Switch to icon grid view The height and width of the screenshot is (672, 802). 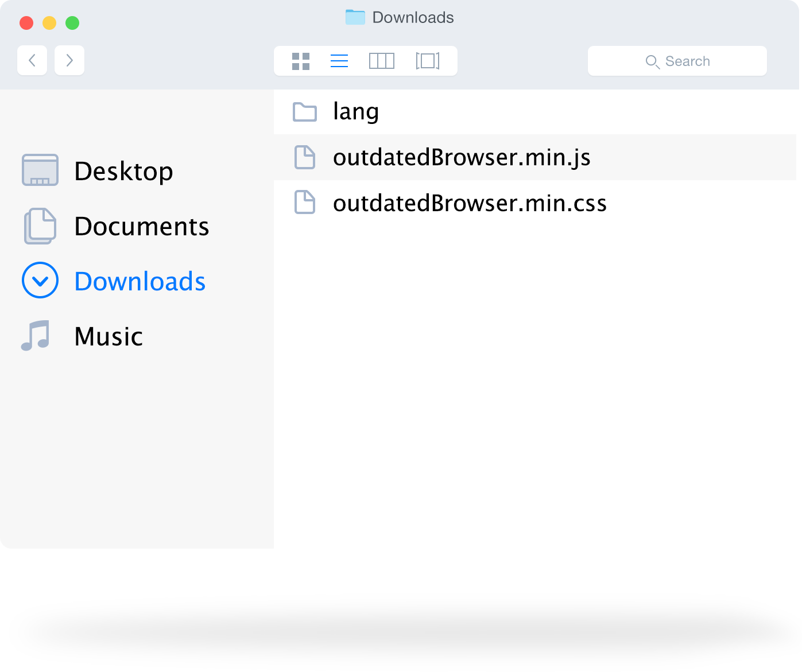301,61
